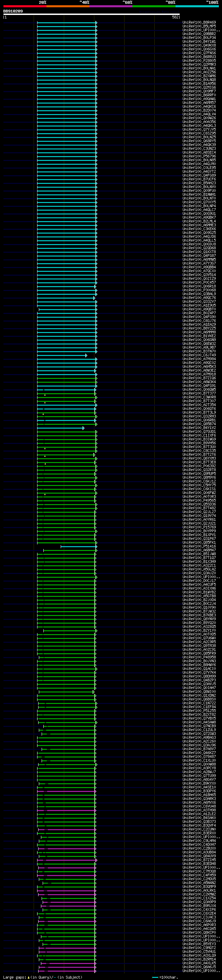This screenshot has height=980, width=222.
Task: Click the query name BB910209
Action: [13, 11]
